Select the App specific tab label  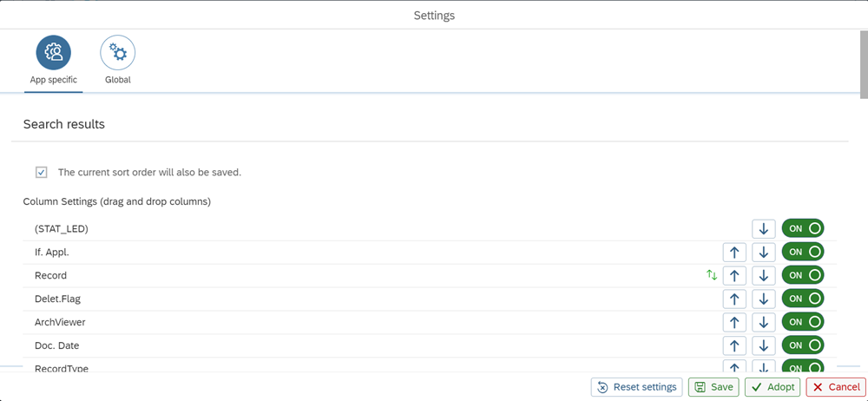[53, 80]
